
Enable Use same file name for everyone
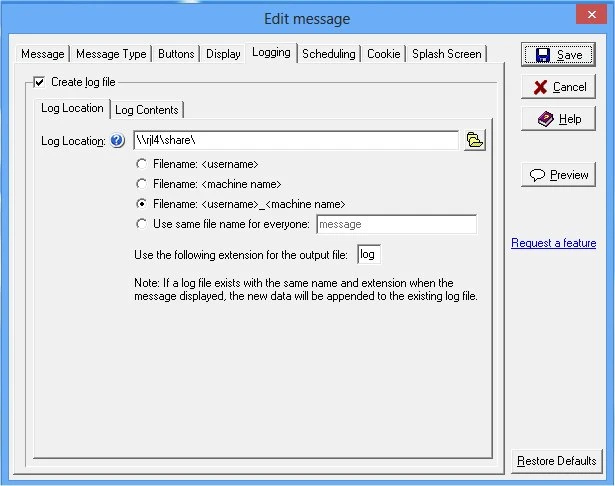(x=142, y=224)
